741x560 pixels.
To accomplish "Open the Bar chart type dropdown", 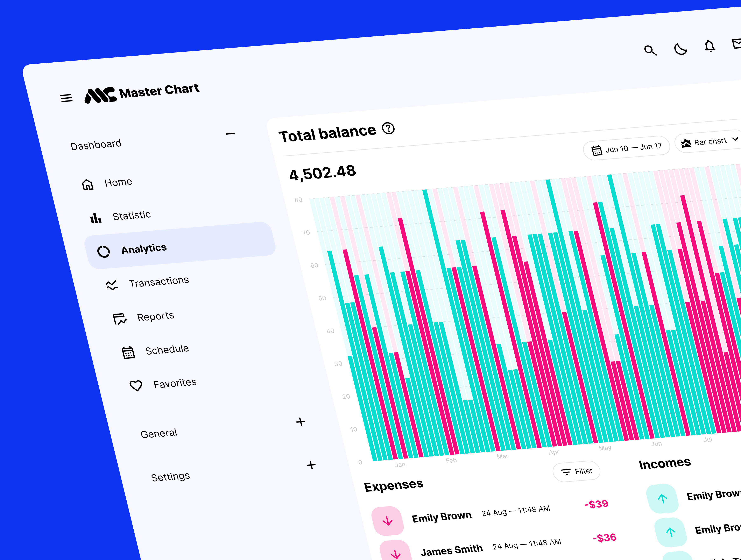I will point(708,142).
